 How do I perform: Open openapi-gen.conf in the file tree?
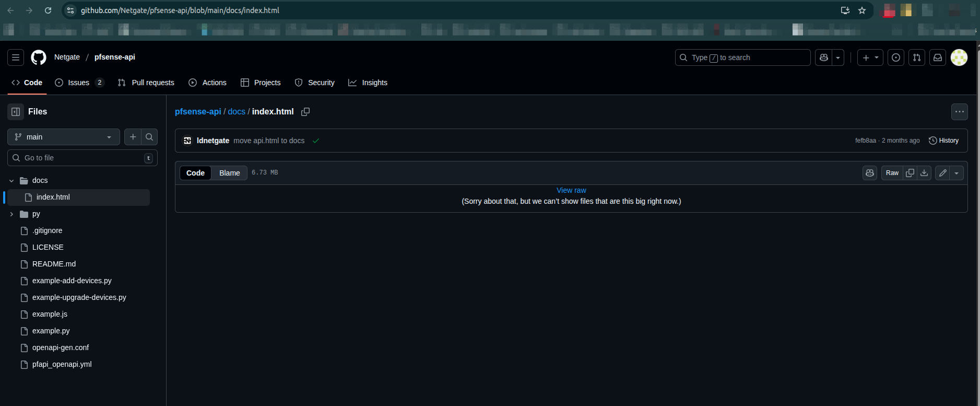tap(60, 347)
